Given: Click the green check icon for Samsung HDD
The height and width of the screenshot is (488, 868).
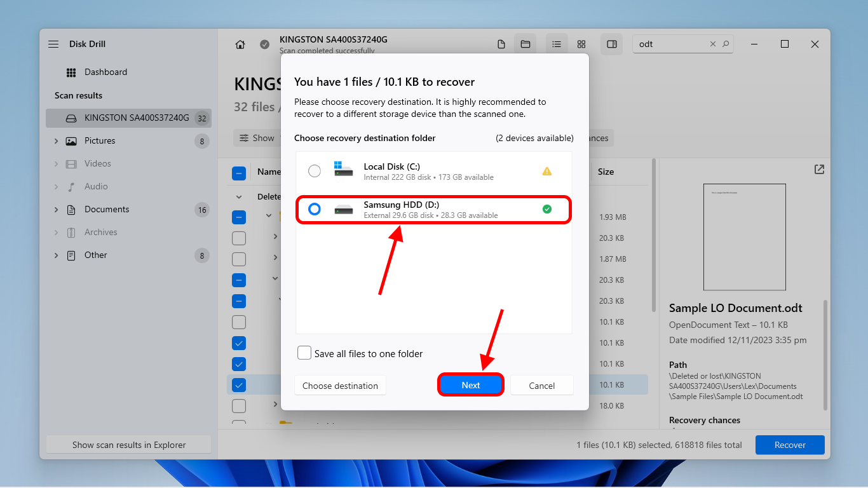Looking at the screenshot, I should pos(546,209).
